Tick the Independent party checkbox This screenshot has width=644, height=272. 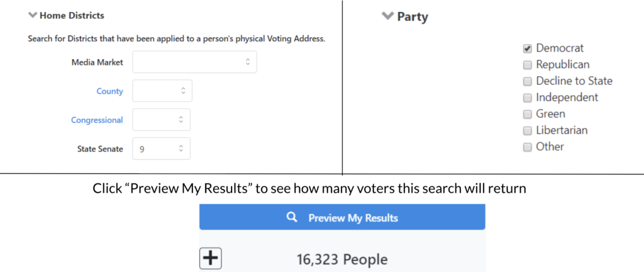coord(528,98)
